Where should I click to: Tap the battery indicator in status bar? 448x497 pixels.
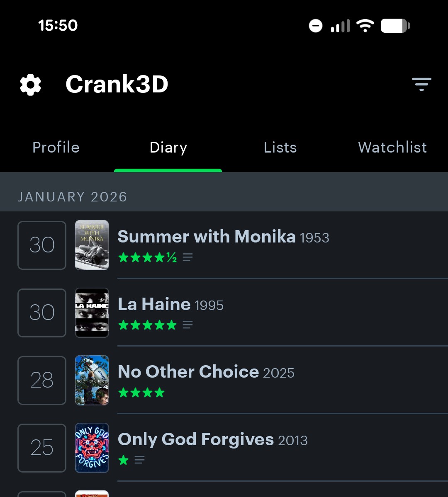pos(395,26)
